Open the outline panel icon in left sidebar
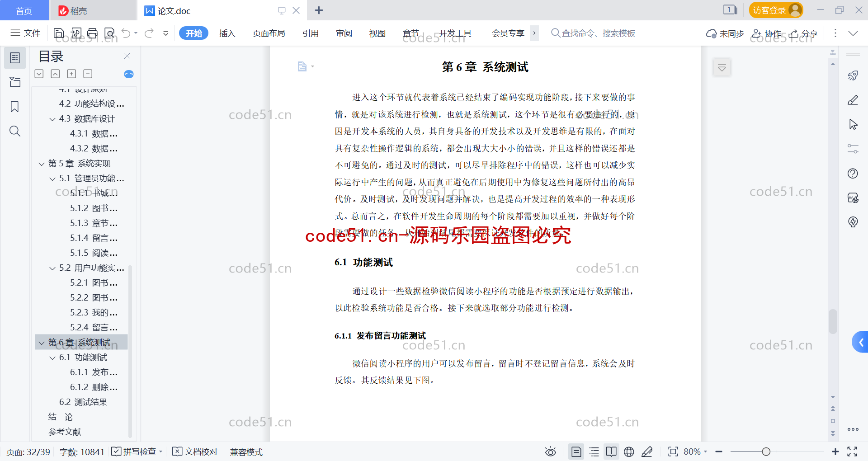 tap(15, 58)
